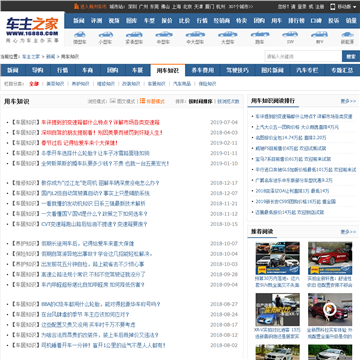This screenshot has width=360, height=360.
Task: Click the play icon on the red SUV video
Action: tap(329, 309)
